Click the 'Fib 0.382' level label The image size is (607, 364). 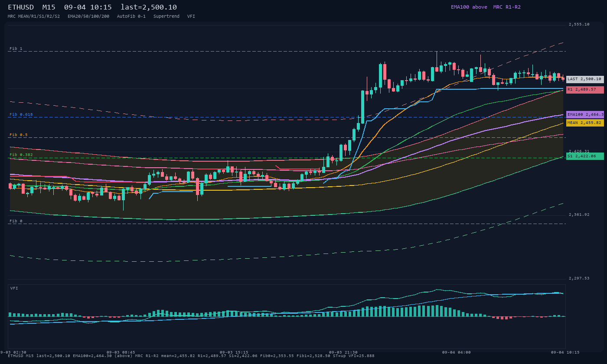click(x=21, y=155)
